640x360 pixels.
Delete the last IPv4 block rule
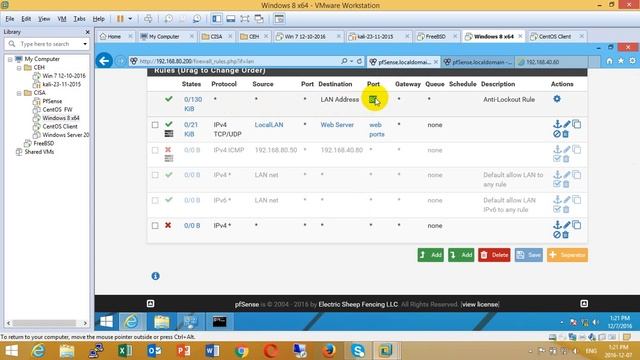[566, 235]
